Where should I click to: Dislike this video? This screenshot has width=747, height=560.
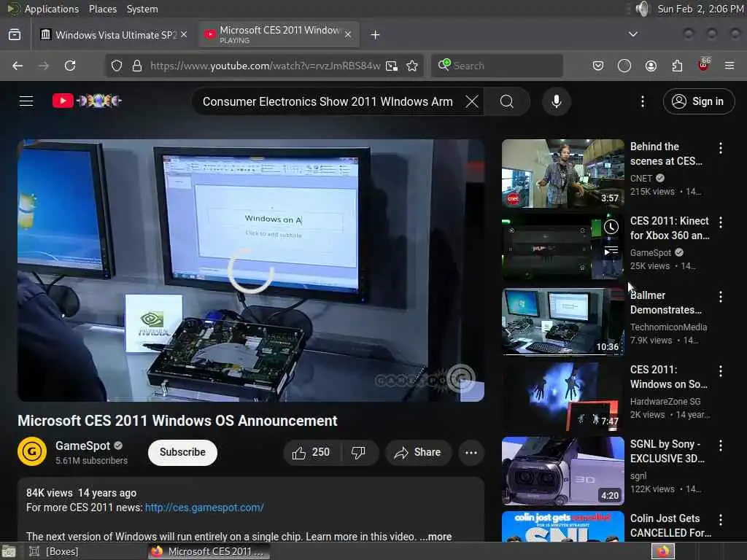[x=359, y=452]
